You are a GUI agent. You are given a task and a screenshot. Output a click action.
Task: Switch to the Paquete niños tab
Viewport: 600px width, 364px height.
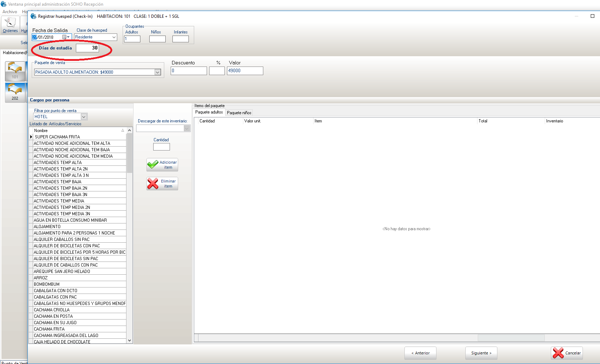point(239,113)
